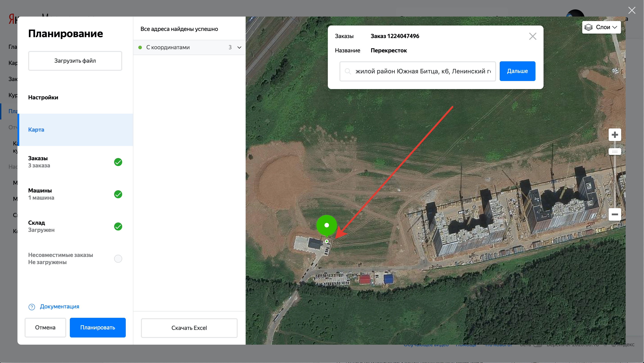Viewport: 644px width, 363px height.
Task: Click the green checkmark next to Машины
Action: (x=118, y=194)
